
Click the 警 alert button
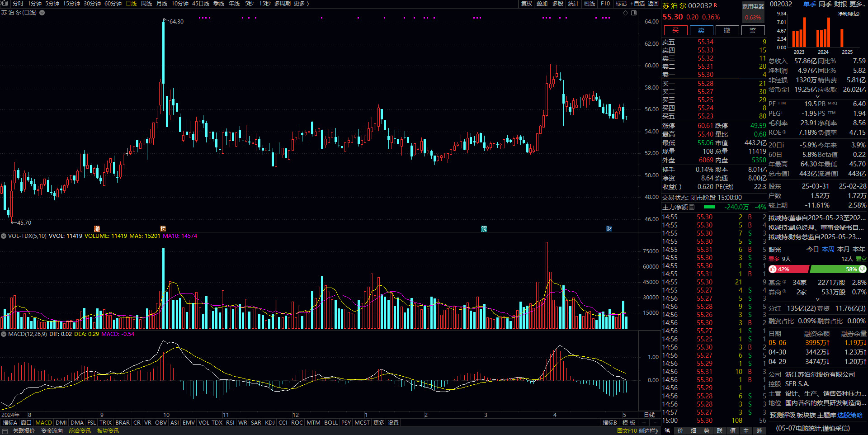click(753, 30)
